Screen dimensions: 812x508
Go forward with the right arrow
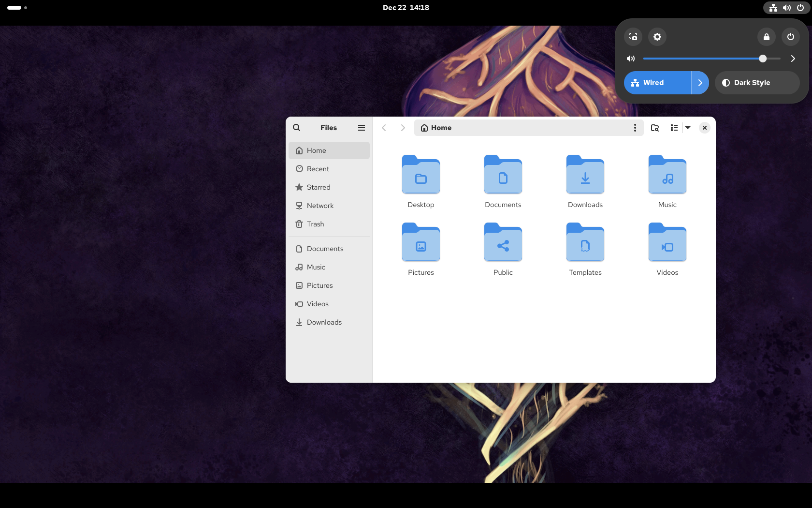coord(403,128)
